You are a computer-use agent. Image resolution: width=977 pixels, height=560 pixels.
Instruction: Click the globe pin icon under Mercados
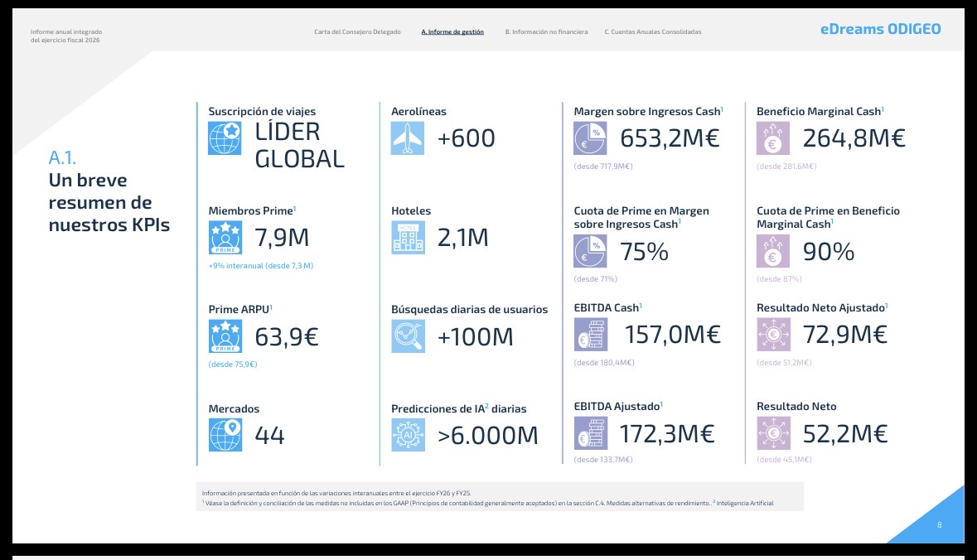click(x=225, y=435)
